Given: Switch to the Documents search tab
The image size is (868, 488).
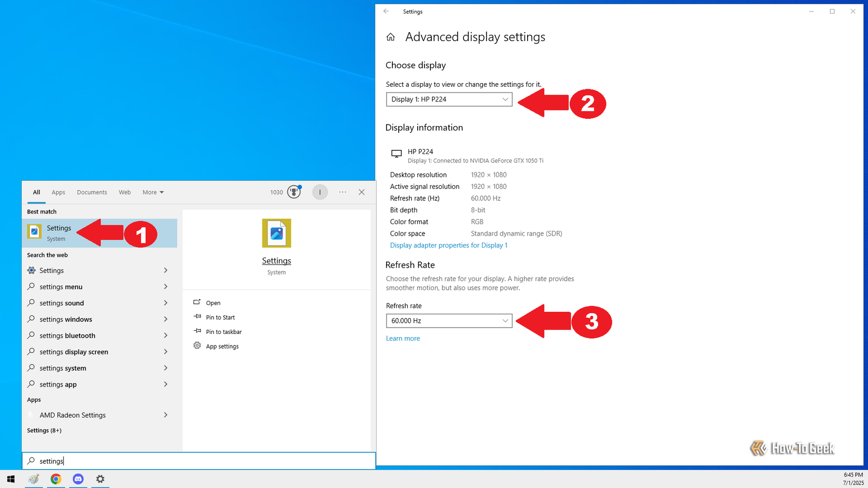Looking at the screenshot, I should click(x=92, y=192).
